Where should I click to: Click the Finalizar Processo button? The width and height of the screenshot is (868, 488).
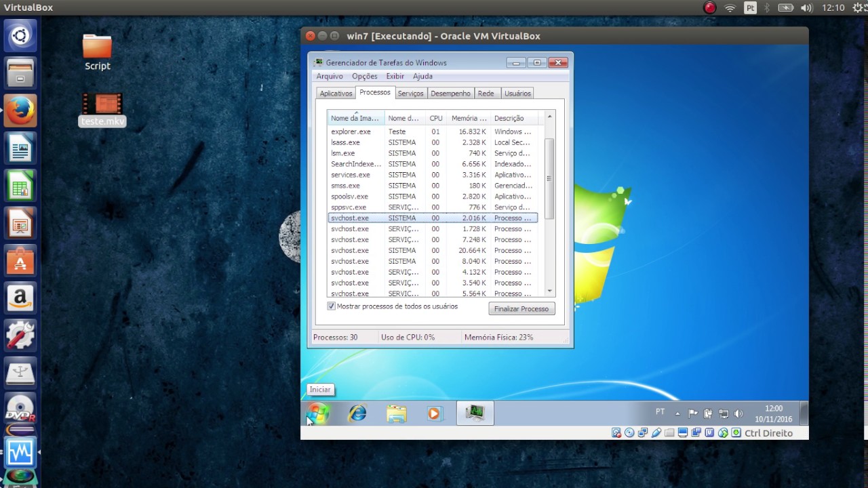click(x=521, y=308)
